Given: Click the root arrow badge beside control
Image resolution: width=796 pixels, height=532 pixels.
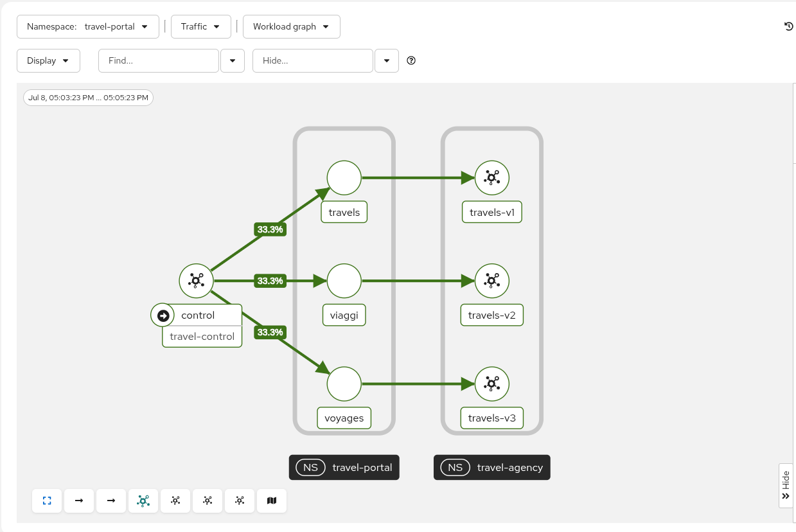Looking at the screenshot, I should coord(163,315).
